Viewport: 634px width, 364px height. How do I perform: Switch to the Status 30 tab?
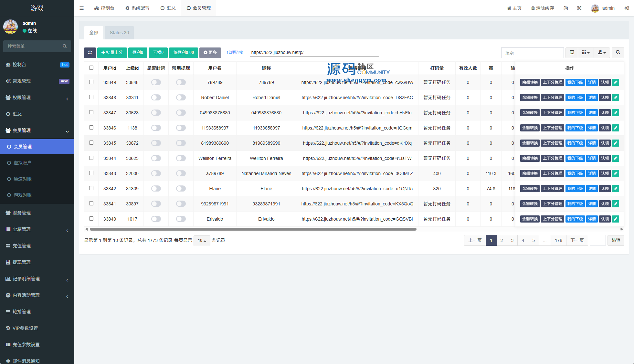click(x=119, y=33)
